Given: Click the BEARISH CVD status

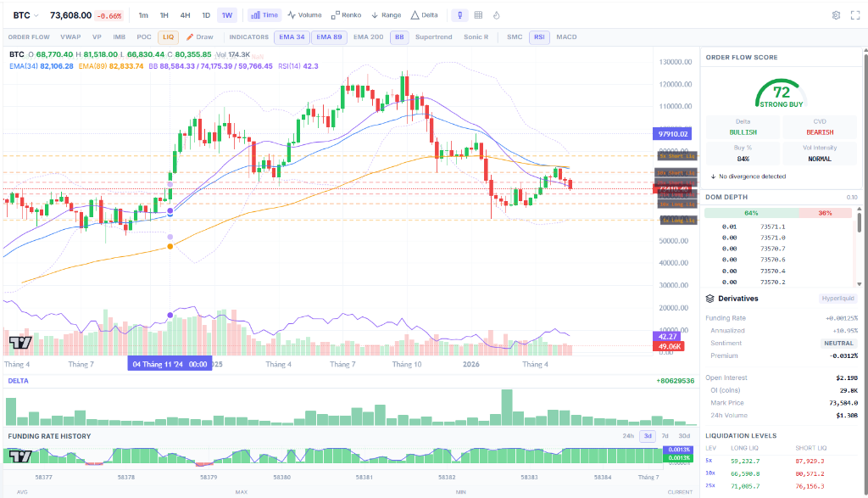Looking at the screenshot, I should point(820,132).
